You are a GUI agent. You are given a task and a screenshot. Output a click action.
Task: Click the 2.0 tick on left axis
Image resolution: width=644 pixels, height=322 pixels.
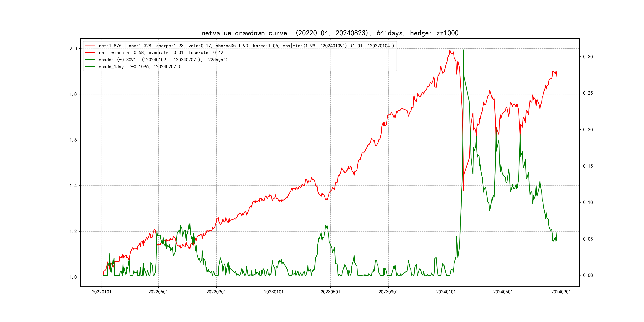[73, 48]
